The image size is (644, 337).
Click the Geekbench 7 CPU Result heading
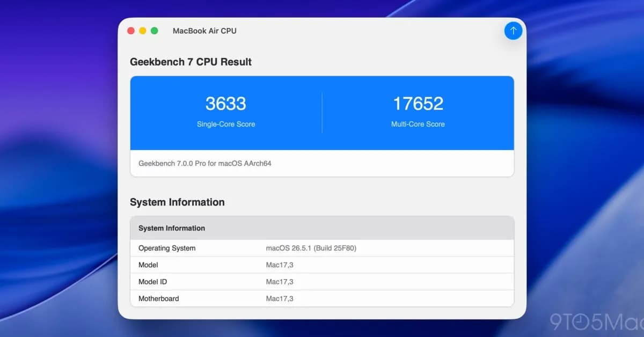pos(191,62)
